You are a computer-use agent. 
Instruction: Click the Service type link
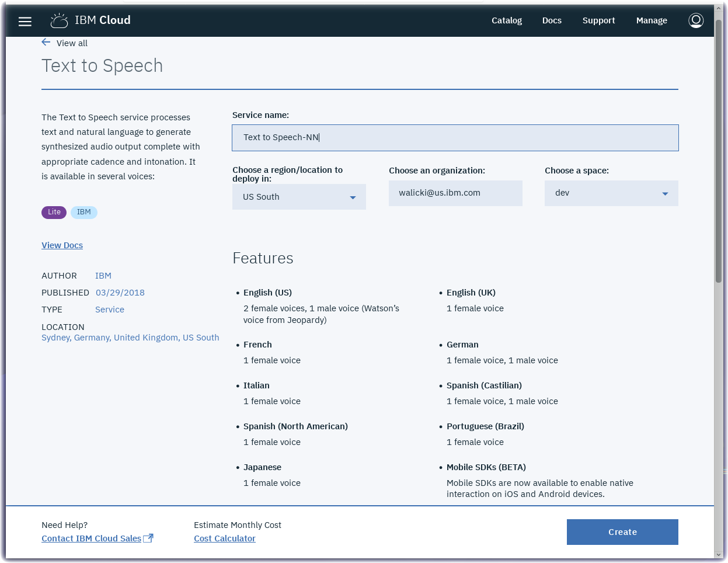click(110, 310)
